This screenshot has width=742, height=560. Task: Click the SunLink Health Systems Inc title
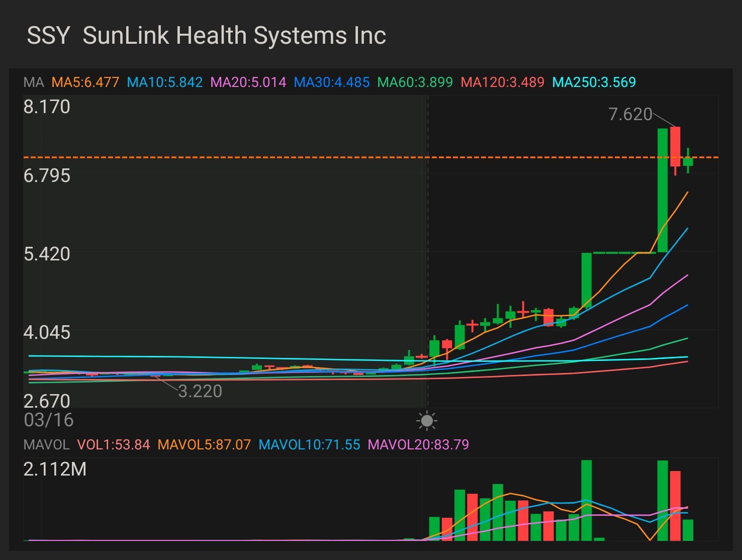pyautogui.click(x=234, y=36)
